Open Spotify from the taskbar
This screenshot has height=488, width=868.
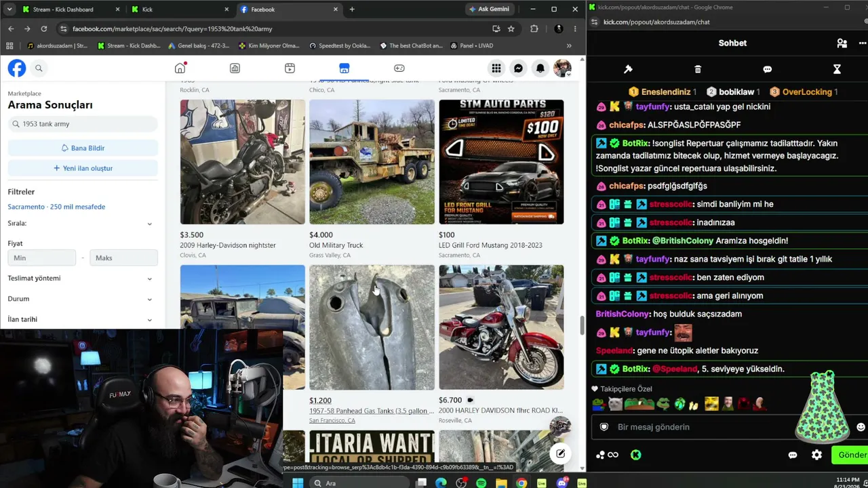tap(481, 483)
